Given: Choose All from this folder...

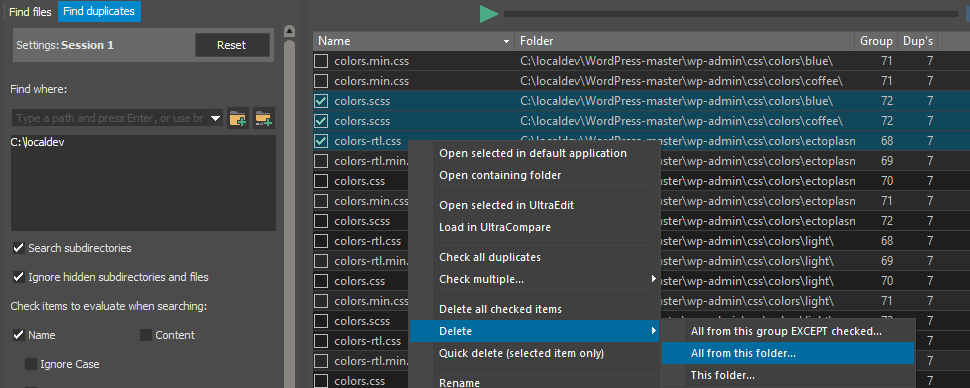Looking at the screenshot, I should click(x=788, y=353).
